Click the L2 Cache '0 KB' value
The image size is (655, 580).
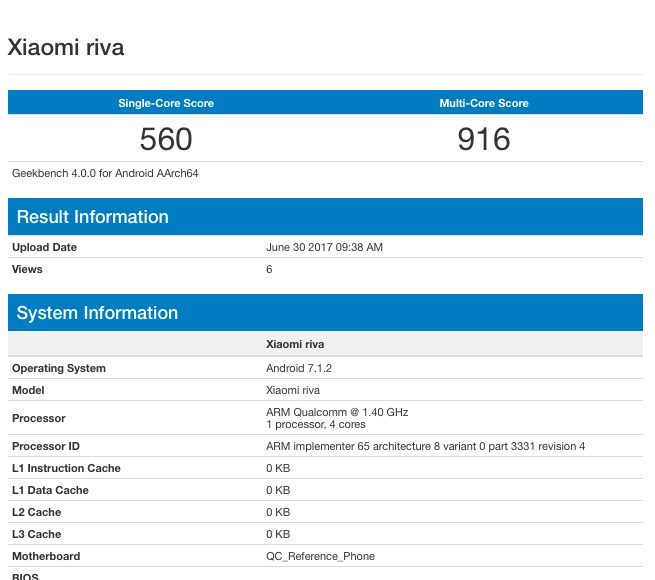tap(278, 512)
